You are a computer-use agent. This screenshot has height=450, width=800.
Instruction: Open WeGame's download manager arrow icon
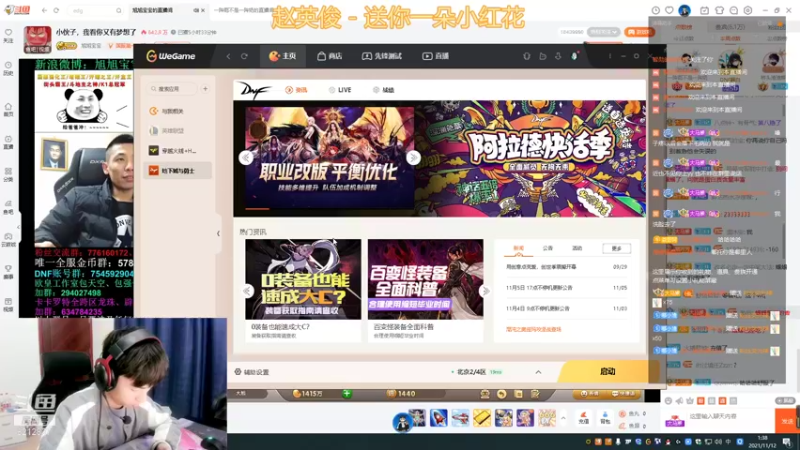(x=558, y=56)
